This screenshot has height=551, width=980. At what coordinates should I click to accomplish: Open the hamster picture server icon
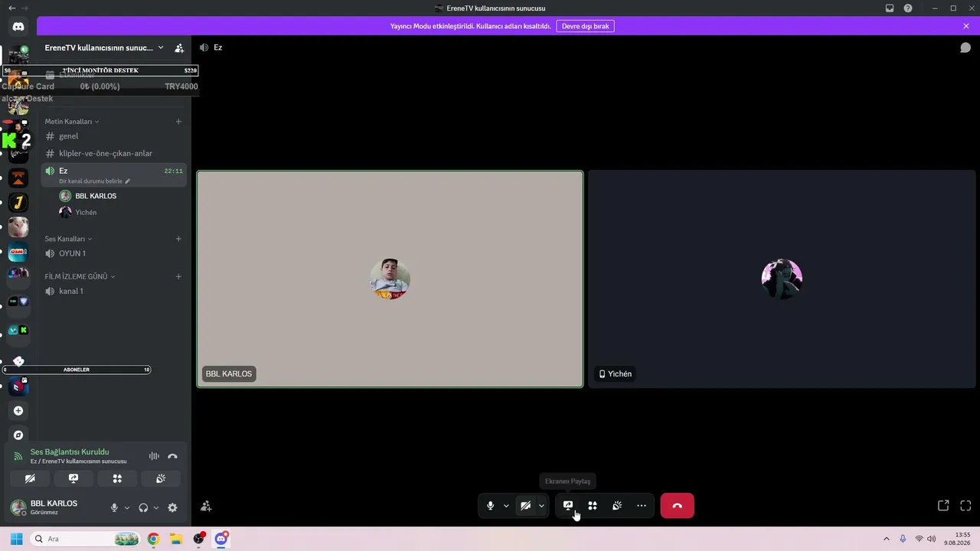pyautogui.click(x=18, y=227)
